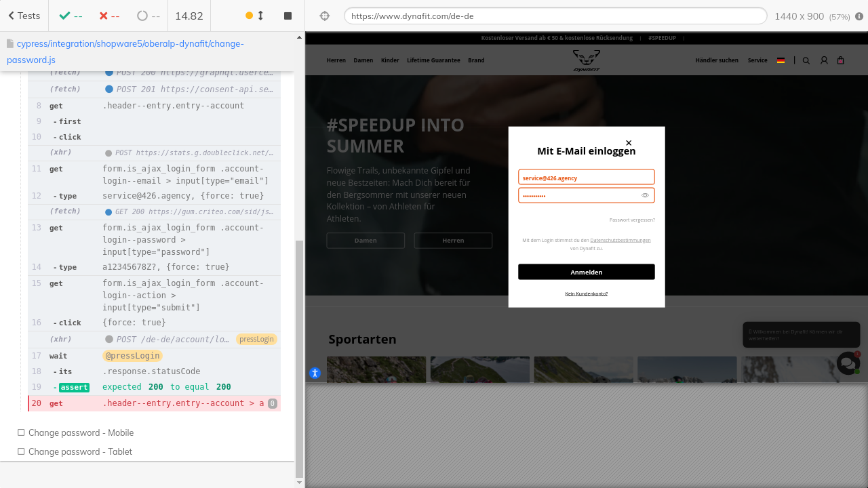The height and width of the screenshot is (488, 868).
Task: Expand the Change password - Mobile test
Action: click(x=81, y=432)
